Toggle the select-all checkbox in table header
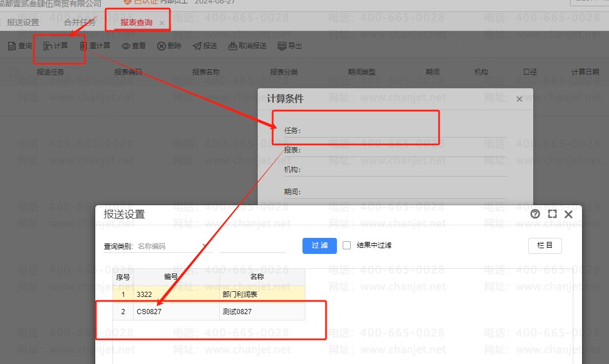This screenshot has height=364, width=609. click(x=14, y=72)
